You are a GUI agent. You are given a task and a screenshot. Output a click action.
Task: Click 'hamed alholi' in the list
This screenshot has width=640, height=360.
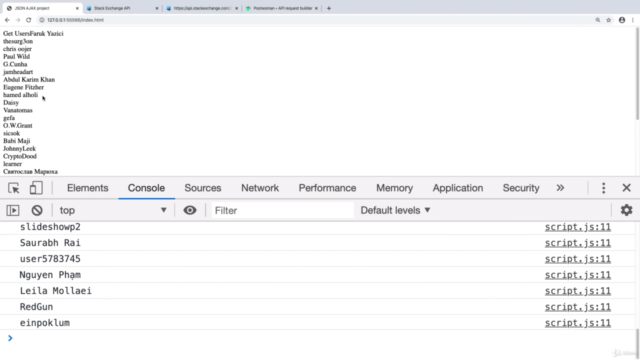coord(20,95)
